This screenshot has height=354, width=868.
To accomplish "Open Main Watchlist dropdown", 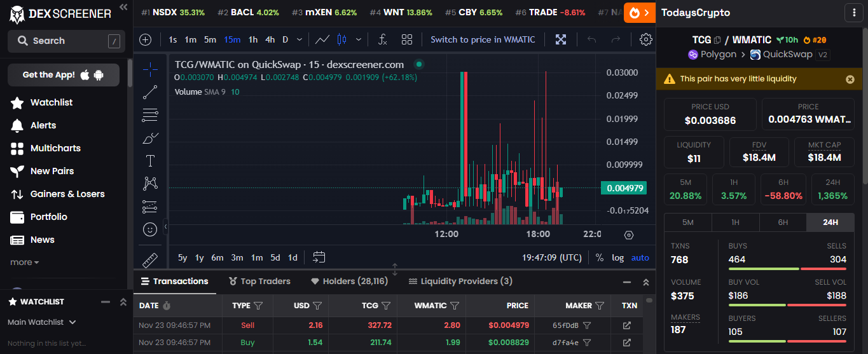I will 42,322.
